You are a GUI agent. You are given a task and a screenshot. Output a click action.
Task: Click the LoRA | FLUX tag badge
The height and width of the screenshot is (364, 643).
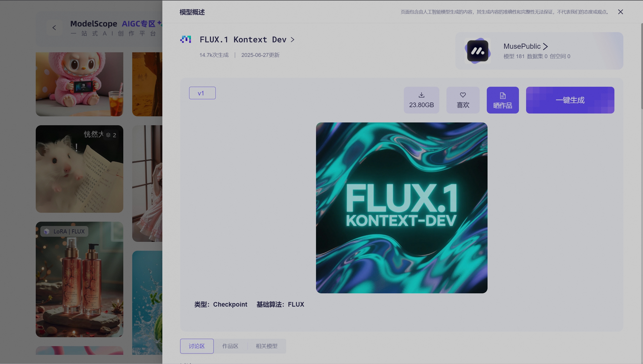click(x=64, y=231)
